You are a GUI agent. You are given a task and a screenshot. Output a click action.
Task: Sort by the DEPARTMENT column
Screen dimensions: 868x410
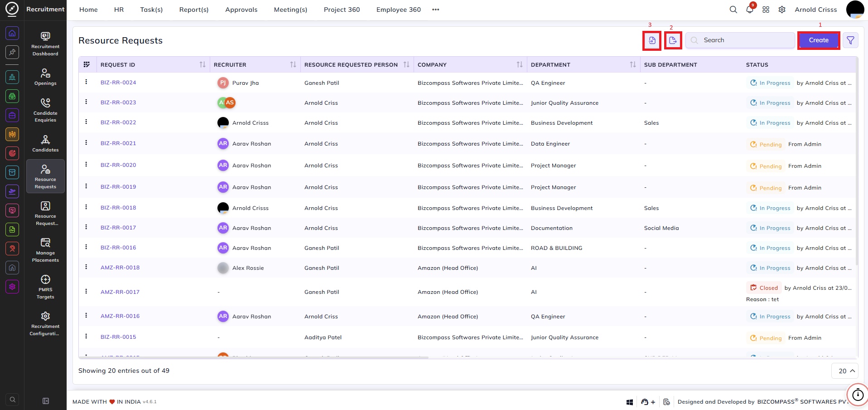tap(633, 64)
